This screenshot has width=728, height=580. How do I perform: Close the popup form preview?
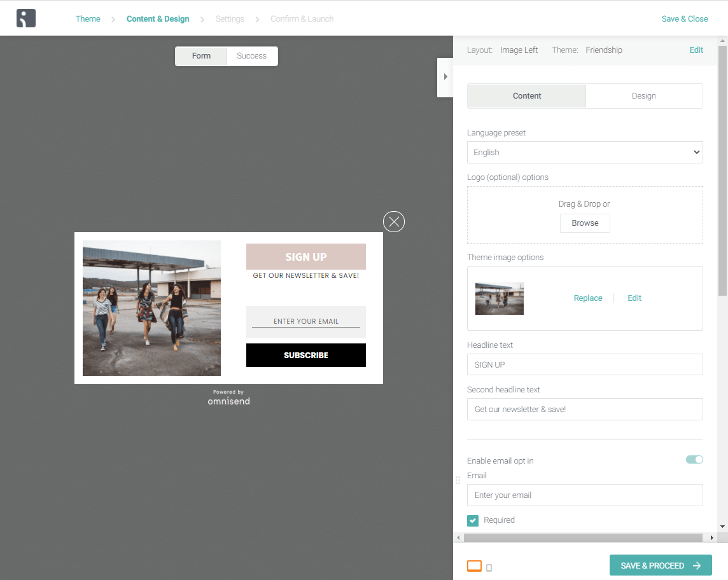coord(394,222)
